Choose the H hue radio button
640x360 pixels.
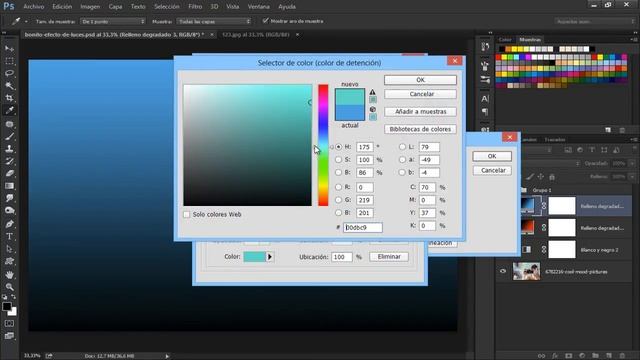click(x=338, y=147)
